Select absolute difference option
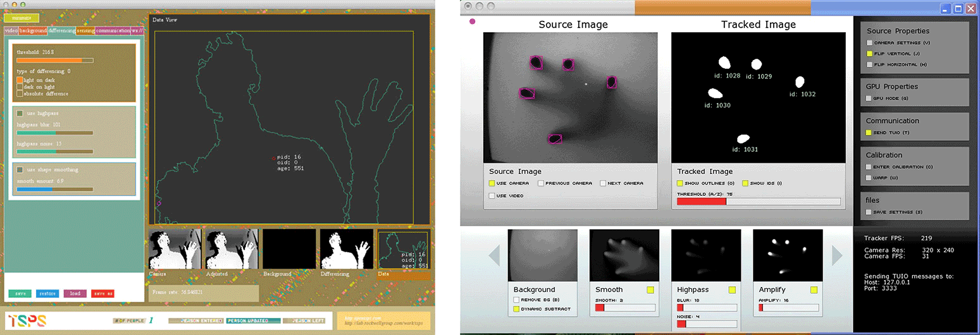The width and height of the screenshot is (980, 335). click(x=20, y=94)
